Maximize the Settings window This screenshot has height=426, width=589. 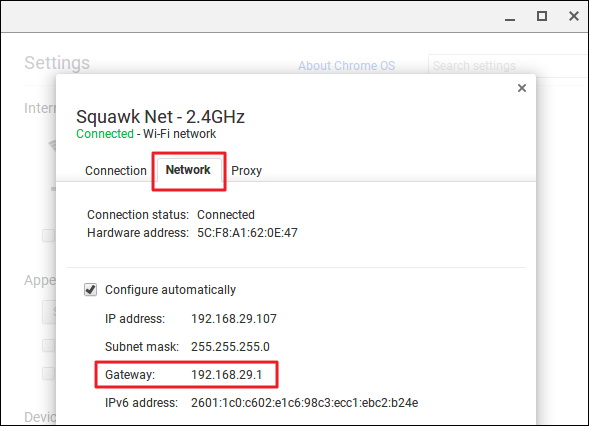(542, 16)
